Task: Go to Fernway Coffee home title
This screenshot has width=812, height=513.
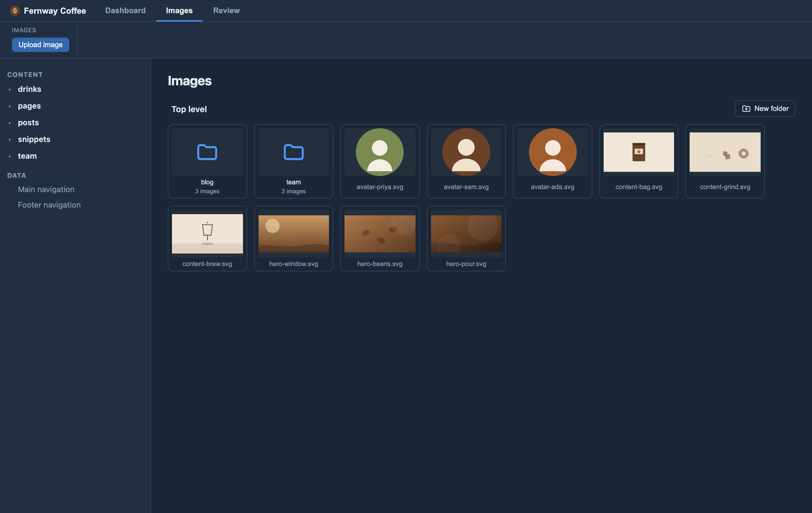Action: pyautogui.click(x=55, y=11)
